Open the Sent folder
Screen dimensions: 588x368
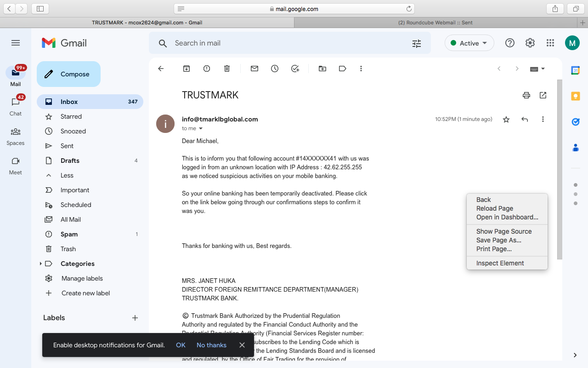[x=90, y=146]
